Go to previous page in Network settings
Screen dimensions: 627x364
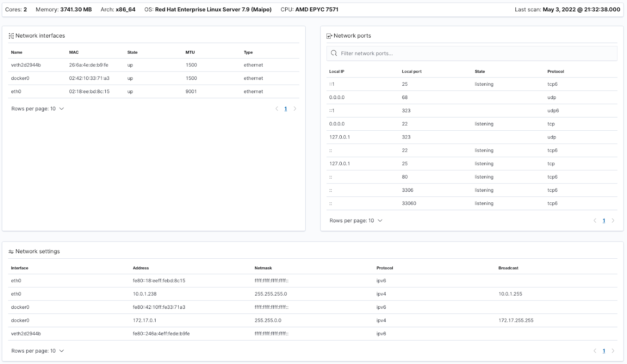pyautogui.click(x=595, y=351)
